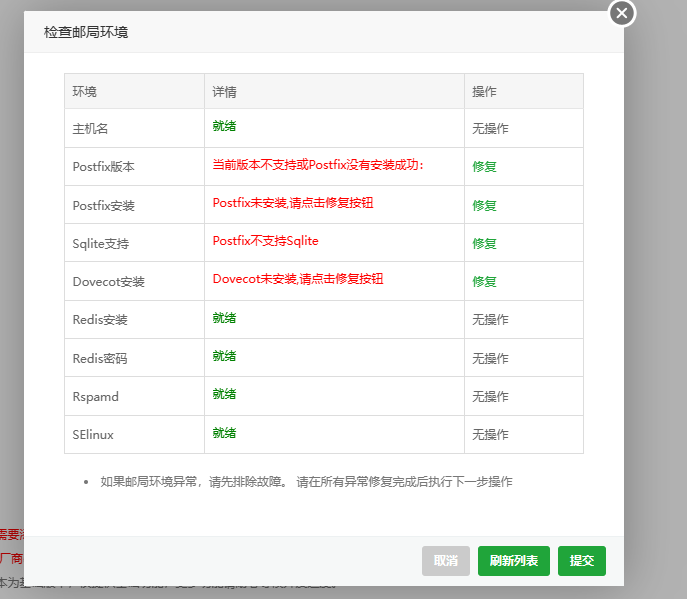Image resolution: width=687 pixels, height=599 pixels.
Task: Click the 如果邮局环境异常 hint text
Action: (x=306, y=482)
